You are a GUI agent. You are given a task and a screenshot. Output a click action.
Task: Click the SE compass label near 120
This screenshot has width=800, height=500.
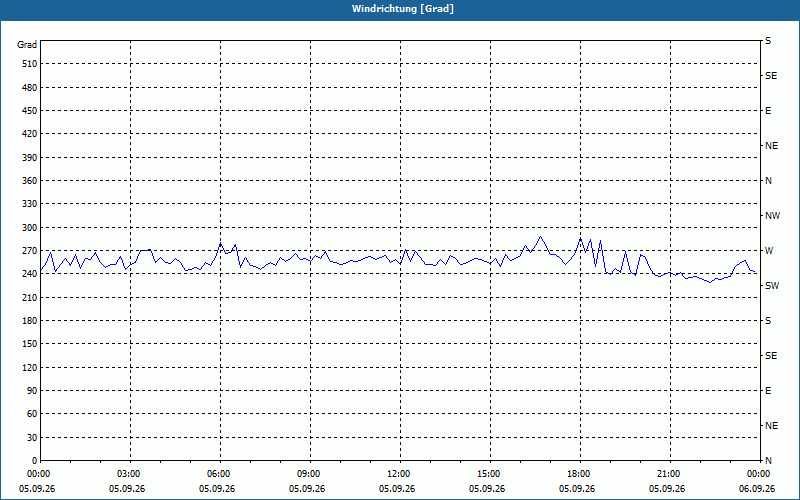tap(771, 356)
